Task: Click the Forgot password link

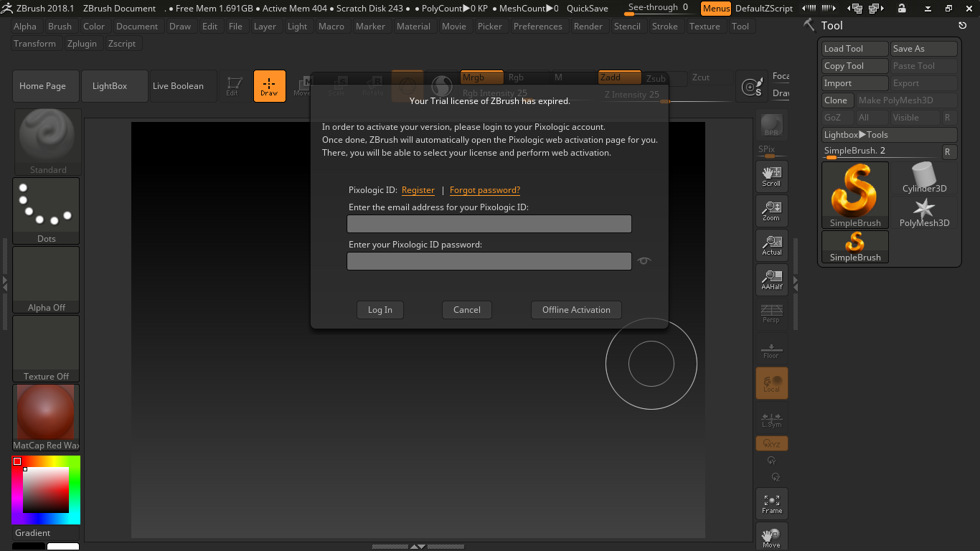Action: click(484, 190)
